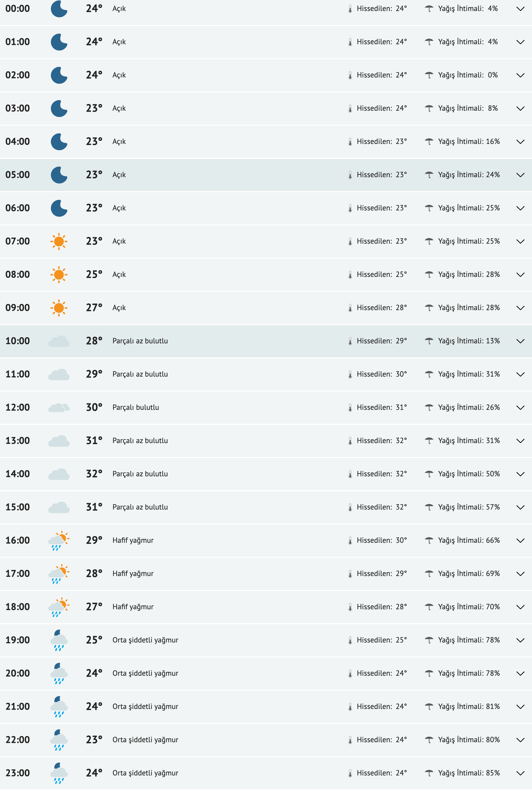This screenshot has width=532, height=795.
Task: Click the cloud icon at 10:00
Action: [x=59, y=341]
